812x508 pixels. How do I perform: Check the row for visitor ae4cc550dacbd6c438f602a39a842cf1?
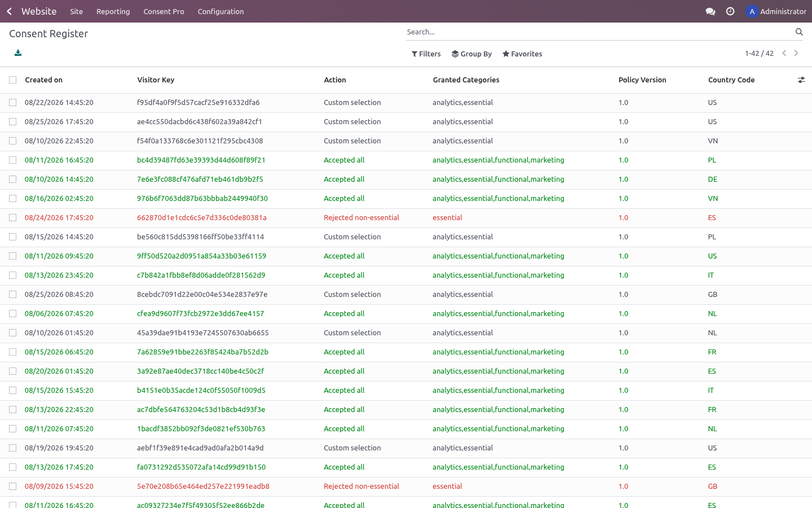(x=13, y=122)
